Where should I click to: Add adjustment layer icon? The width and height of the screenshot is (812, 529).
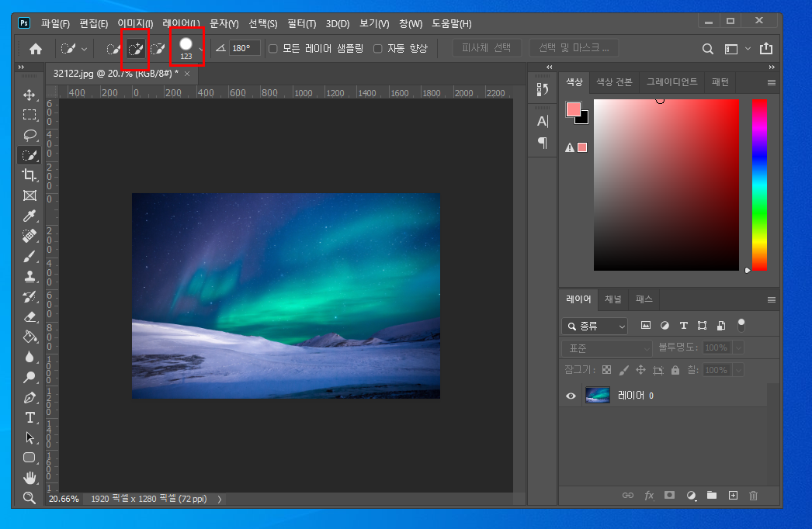[x=692, y=496]
